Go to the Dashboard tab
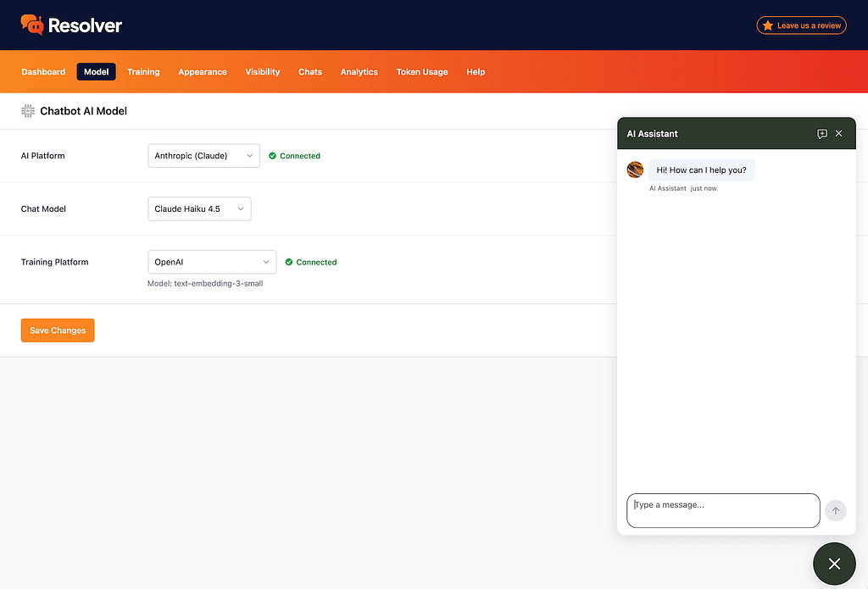868x589 pixels. 43,72
